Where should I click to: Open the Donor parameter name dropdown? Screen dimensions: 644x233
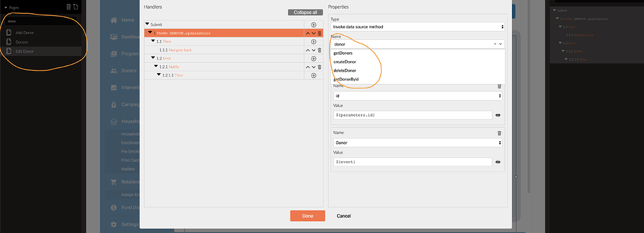click(418, 142)
